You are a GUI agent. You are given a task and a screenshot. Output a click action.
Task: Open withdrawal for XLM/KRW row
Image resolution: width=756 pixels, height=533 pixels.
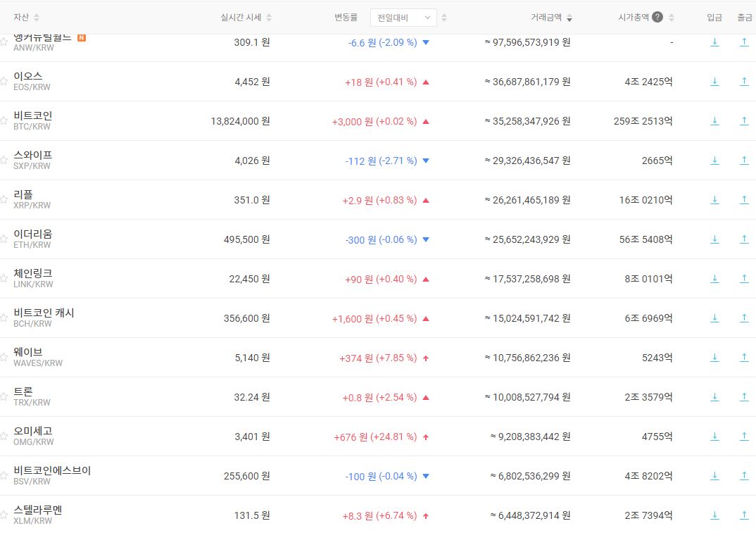click(744, 515)
